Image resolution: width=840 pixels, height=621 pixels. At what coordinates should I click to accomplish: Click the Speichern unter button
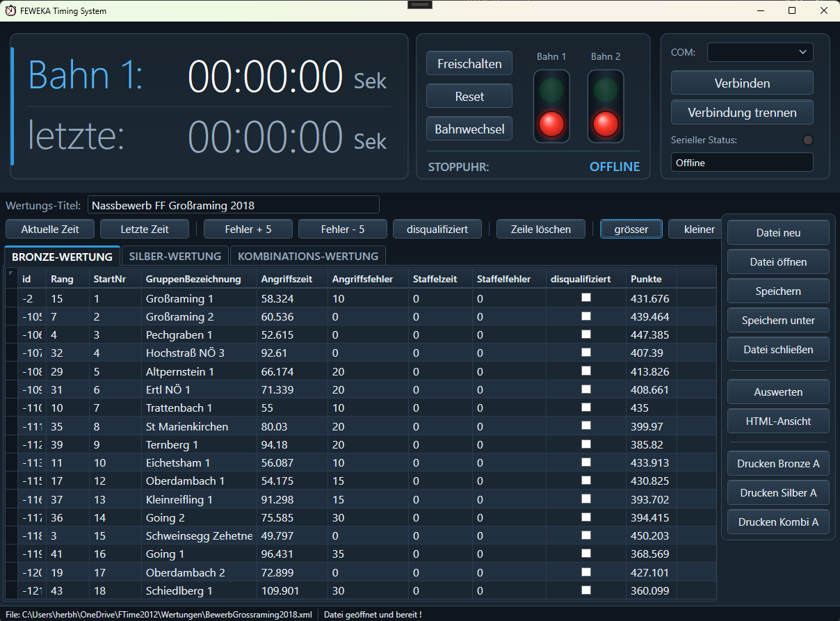coord(778,320)
